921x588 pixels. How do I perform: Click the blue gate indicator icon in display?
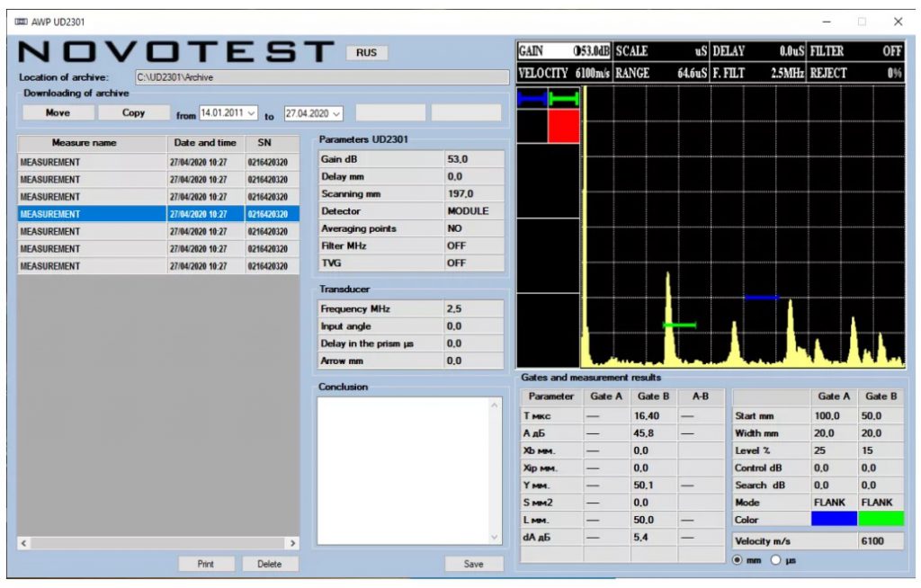point(532,99)
